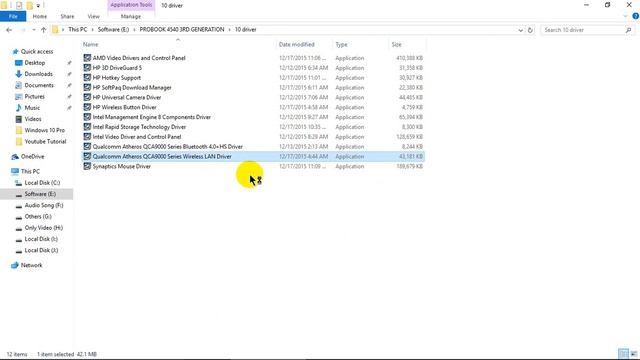Image resolution: width=640 pixels, height=360 pixels.
Task: Select the Manage tab under Application Tools
Action: click(x=131, y=16)
